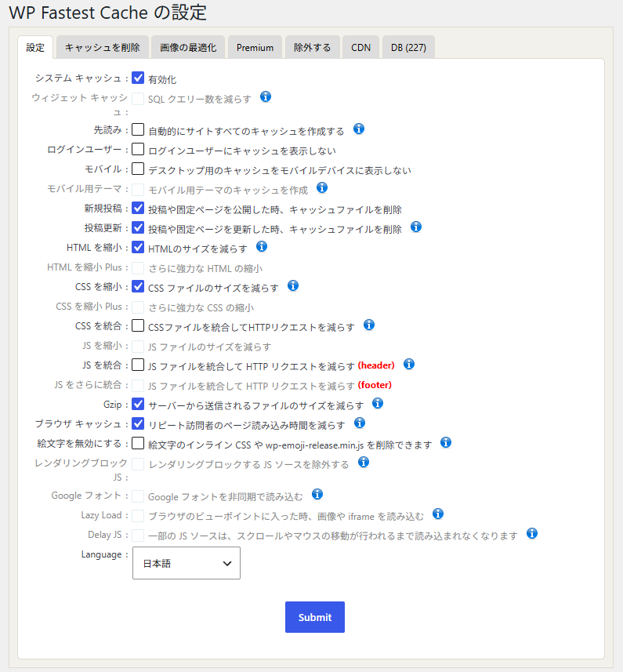Click サーバーから送信されるファイルのサイズを減らす label

click(255, 405)
